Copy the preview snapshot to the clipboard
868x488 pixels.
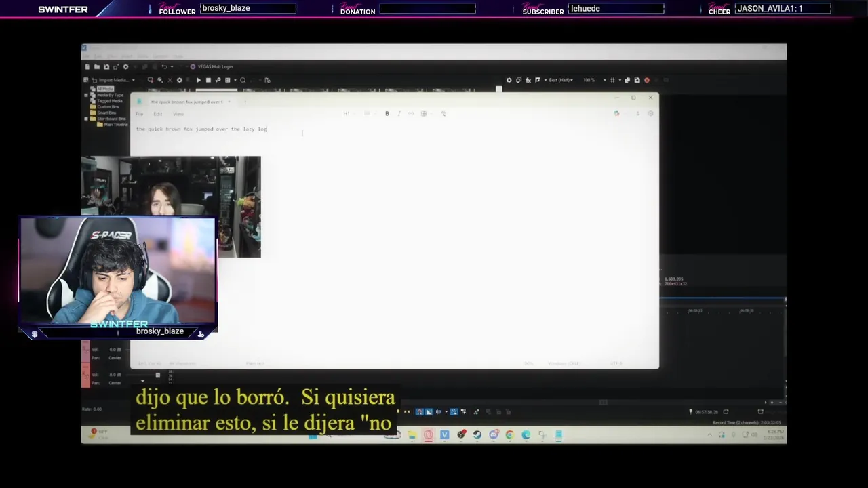pos(627,80)
